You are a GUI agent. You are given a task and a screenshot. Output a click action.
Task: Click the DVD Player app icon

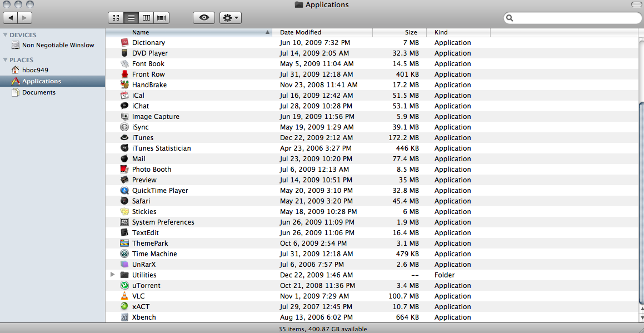click(125, 53)
